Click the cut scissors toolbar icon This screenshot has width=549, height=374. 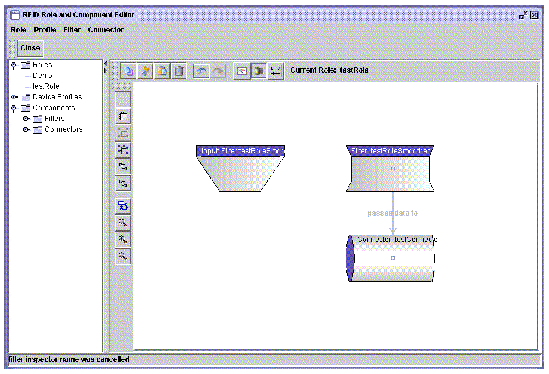point(145,71)
